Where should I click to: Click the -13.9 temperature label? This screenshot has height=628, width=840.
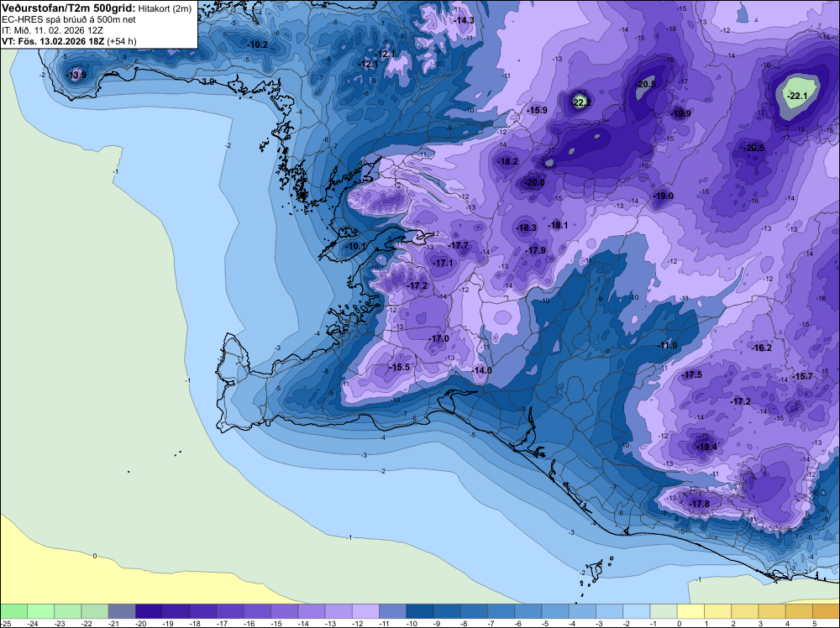(76, 75)
